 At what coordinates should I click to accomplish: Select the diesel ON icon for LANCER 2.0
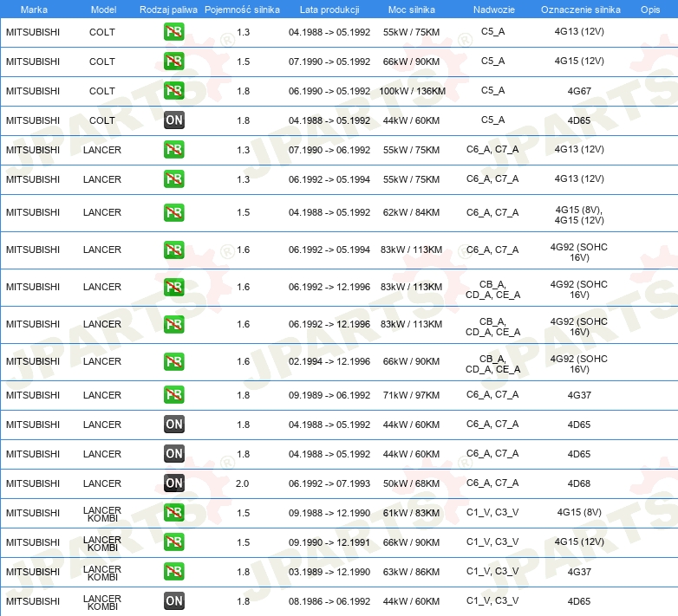(173, 483)
